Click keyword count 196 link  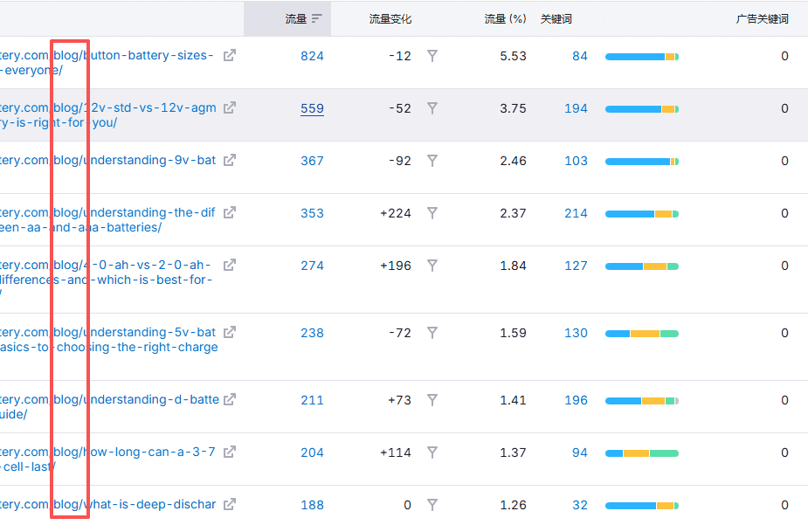pos(576,400)
